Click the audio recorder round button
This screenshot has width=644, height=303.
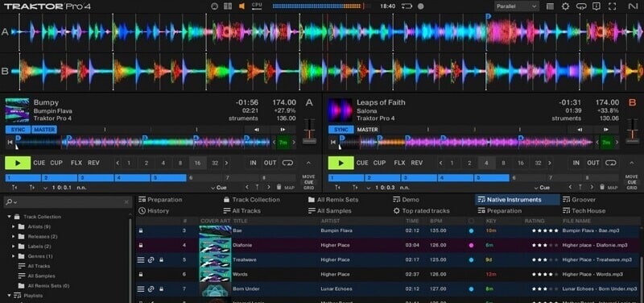pos(420,6)
